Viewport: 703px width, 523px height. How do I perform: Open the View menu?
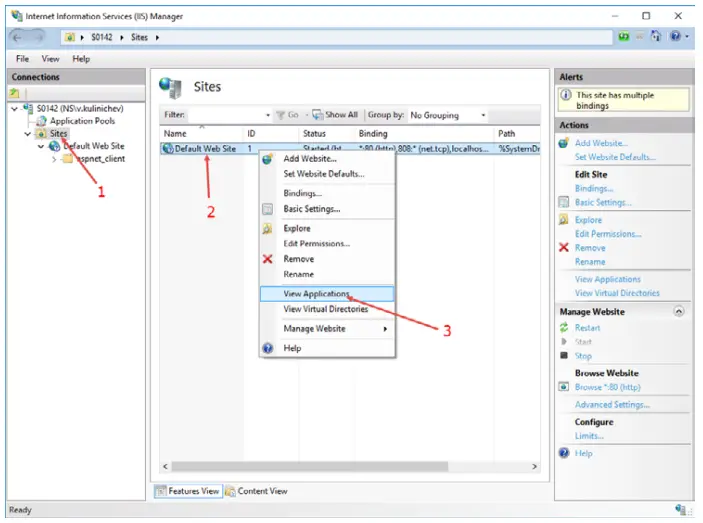[50, 59]
